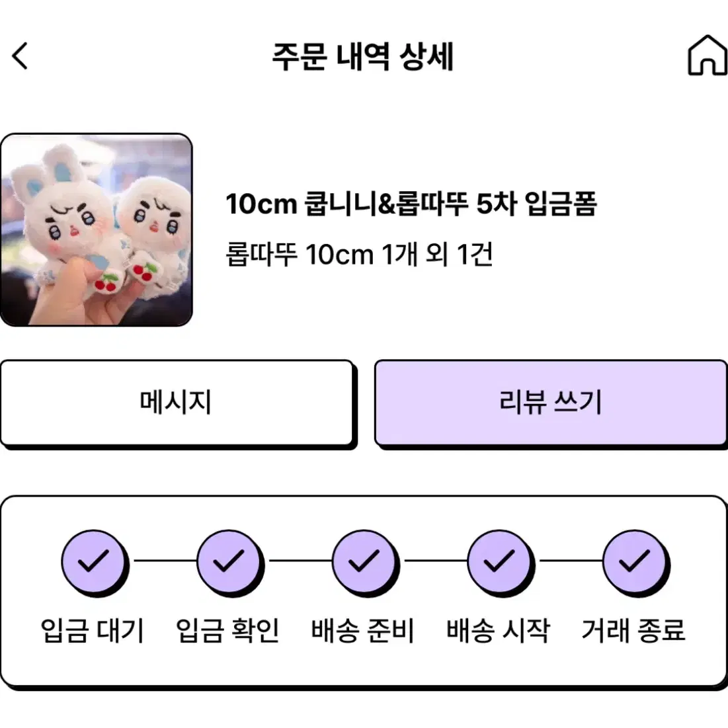Tap the 입금 확인 step label
Image resolution: width=728 pixels, height=728 pixels.
[x=228, y=631]
